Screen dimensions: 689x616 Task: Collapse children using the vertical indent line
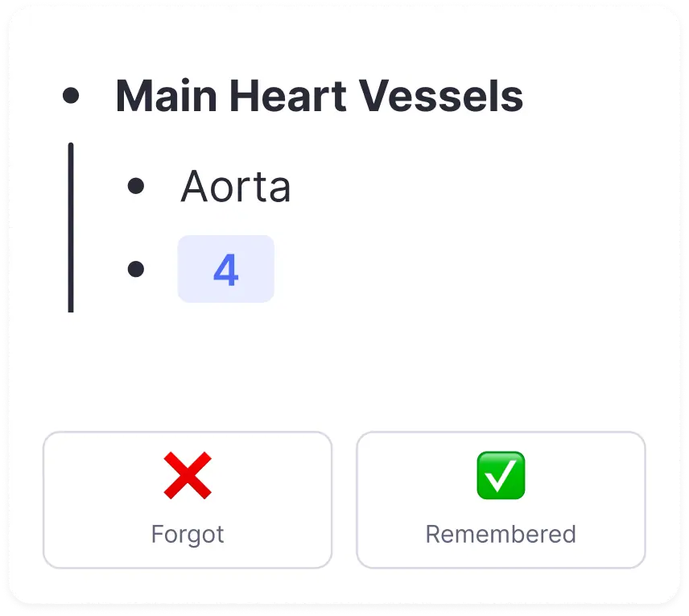click(71, 226)
